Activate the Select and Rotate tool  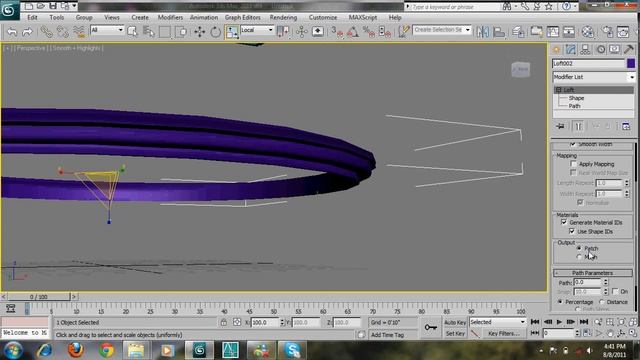click(x=216, y=31)
